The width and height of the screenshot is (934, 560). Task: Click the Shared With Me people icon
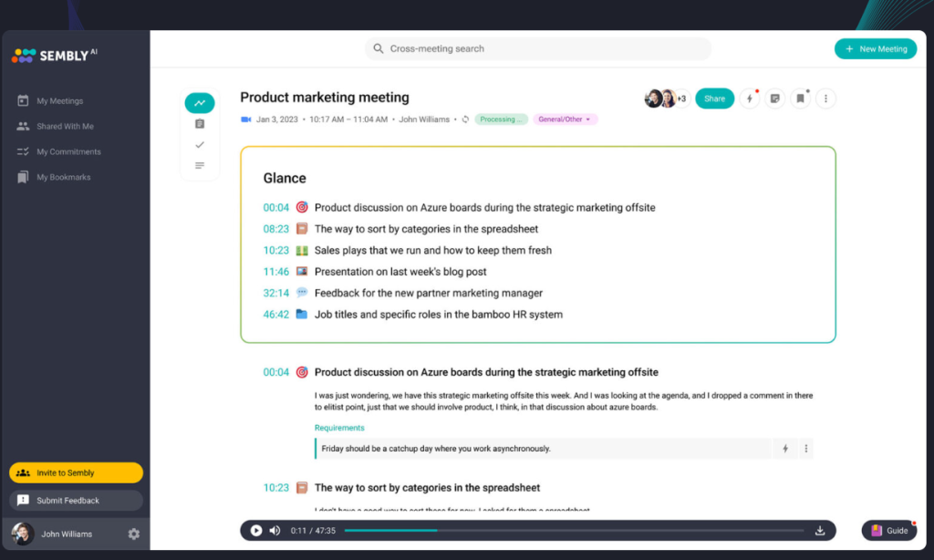pyautogui.click(x=23, y=126)
